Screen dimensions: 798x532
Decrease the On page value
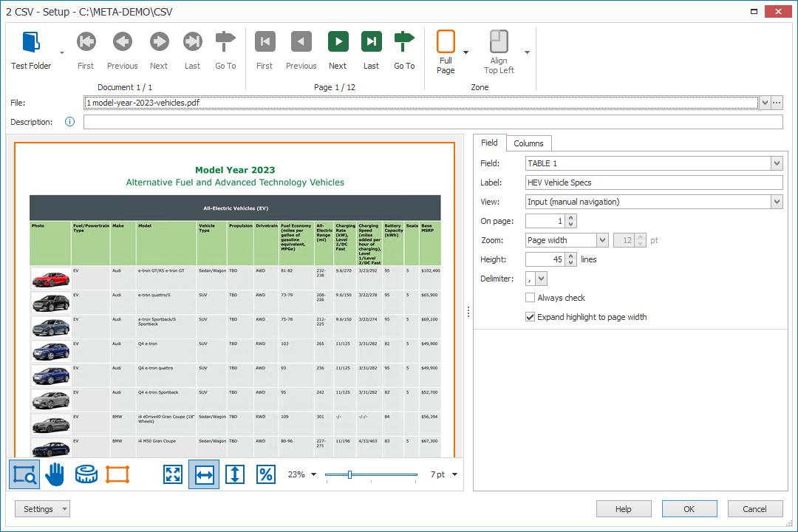[x=571, y=225]
